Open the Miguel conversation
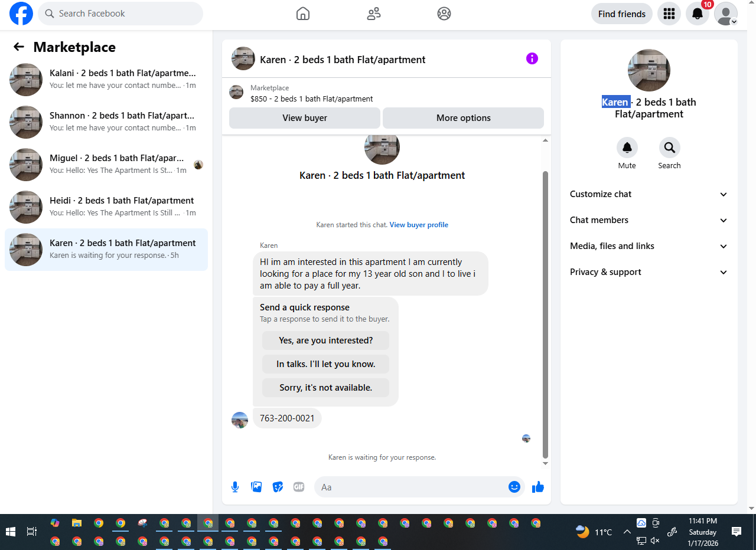The height and width of the screenshot is (550, 756). (x=106, y=165)
